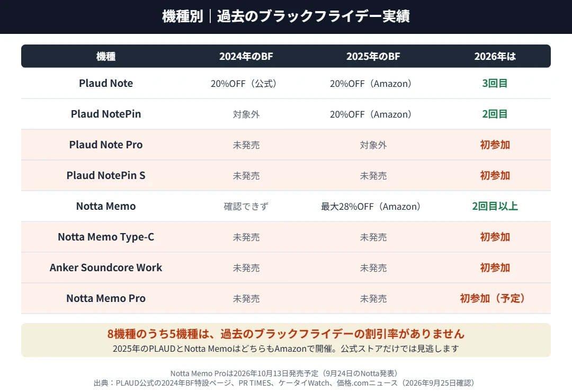
Task: Click the 2回目以上 value for Notta Memo
Action: [x=495, y=206]
